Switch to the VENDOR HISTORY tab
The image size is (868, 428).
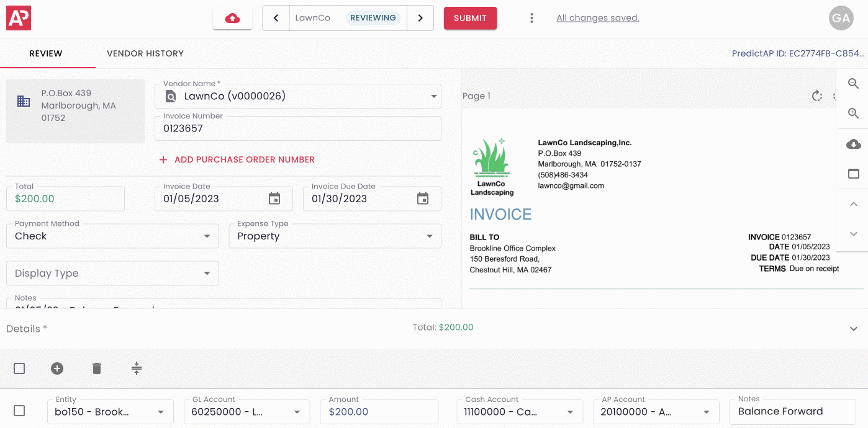(145, 53)
